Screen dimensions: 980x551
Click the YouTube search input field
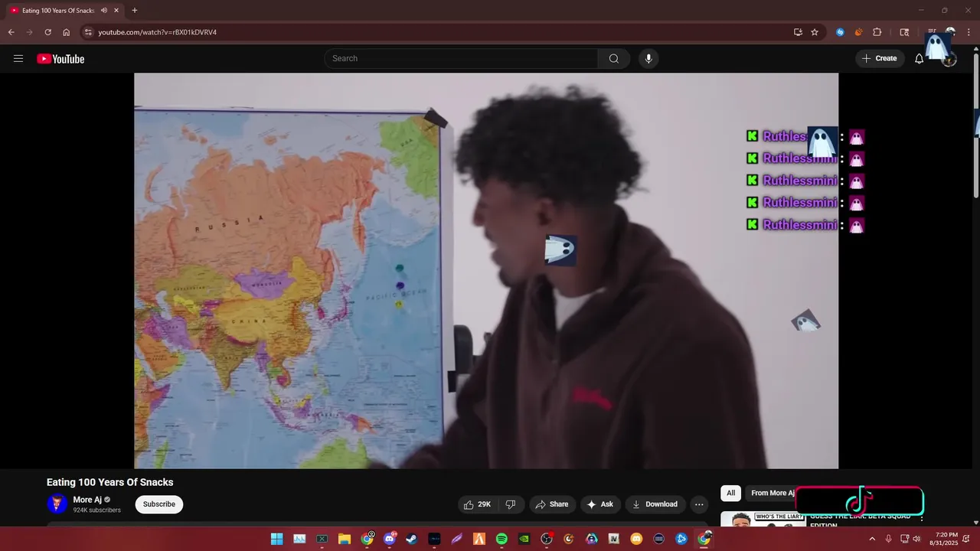click(x=461, y=59)
